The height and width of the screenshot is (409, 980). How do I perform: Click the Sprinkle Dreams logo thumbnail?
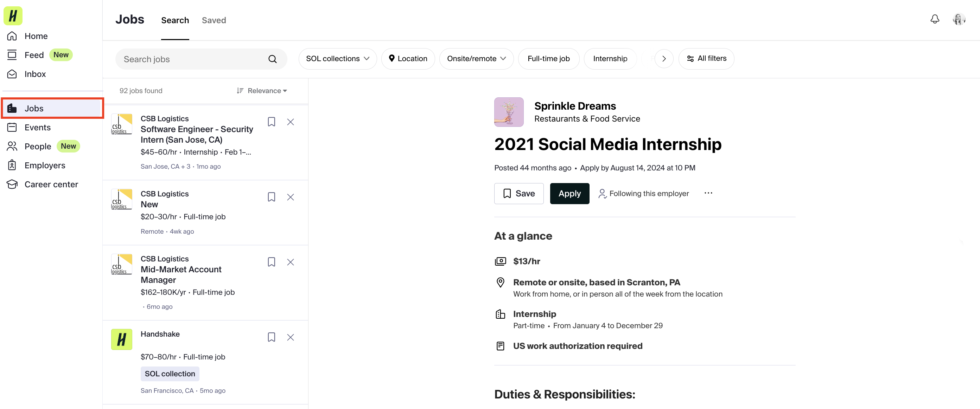[509, 112]
